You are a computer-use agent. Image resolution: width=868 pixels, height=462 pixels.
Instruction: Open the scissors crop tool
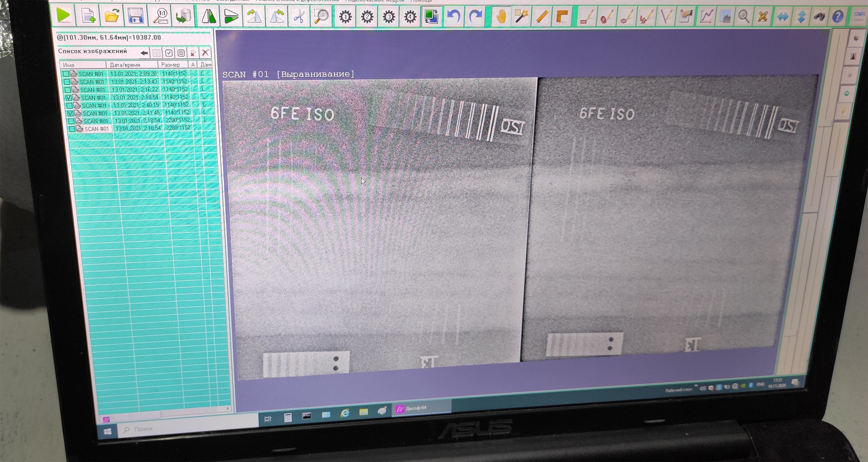299,16
